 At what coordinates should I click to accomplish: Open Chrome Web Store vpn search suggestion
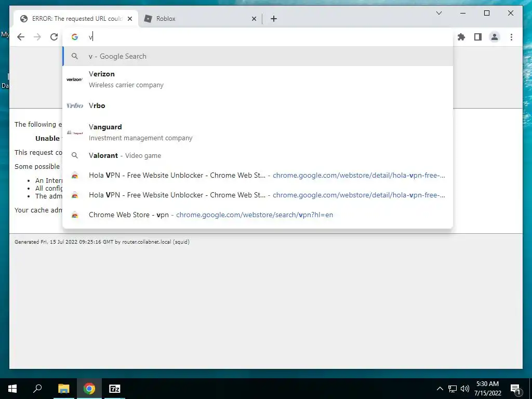(x=258, y=215)
